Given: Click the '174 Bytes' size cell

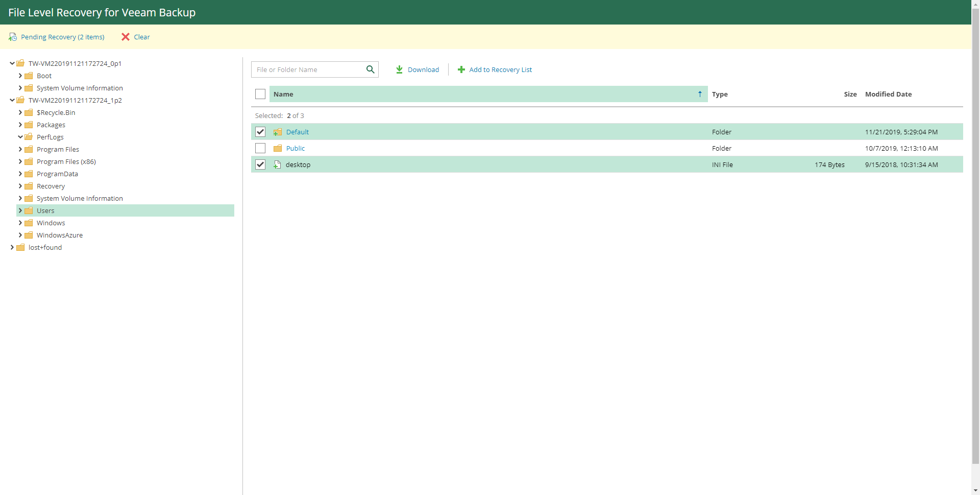Looking at the screenshot, I should [829, 164].
